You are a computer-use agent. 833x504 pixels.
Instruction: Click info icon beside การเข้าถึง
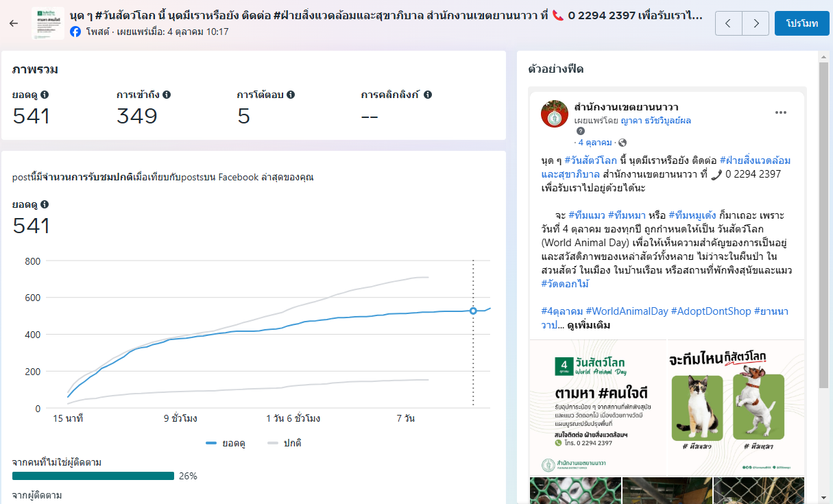[x=167, y=95]
